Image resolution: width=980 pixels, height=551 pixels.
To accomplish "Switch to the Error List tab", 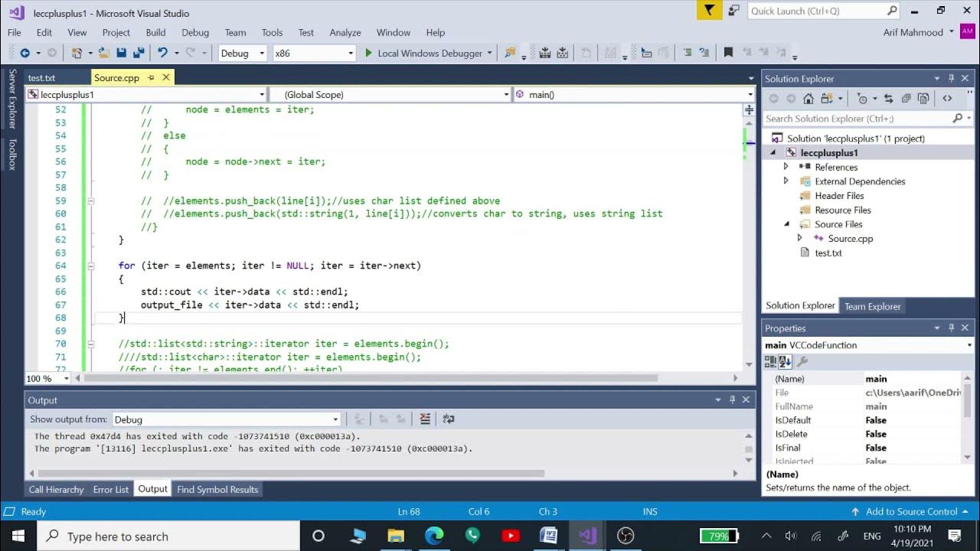I will click(111, 489).
